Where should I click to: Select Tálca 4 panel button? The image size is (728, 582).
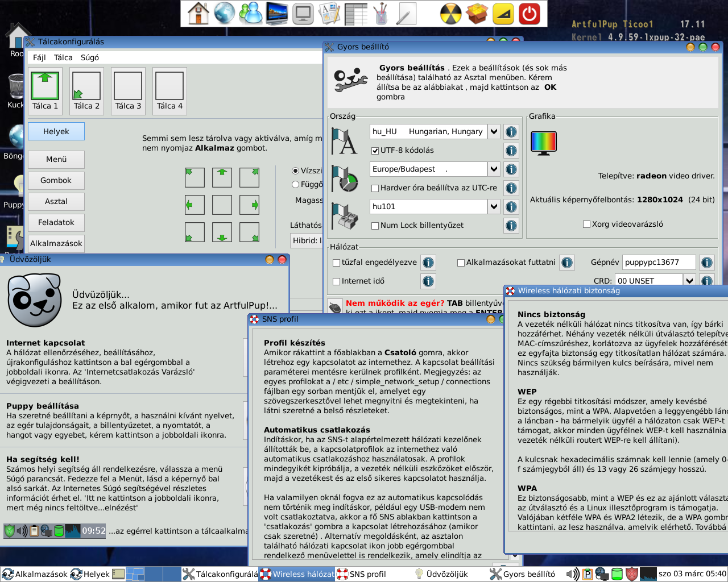(x=169, y=91)
